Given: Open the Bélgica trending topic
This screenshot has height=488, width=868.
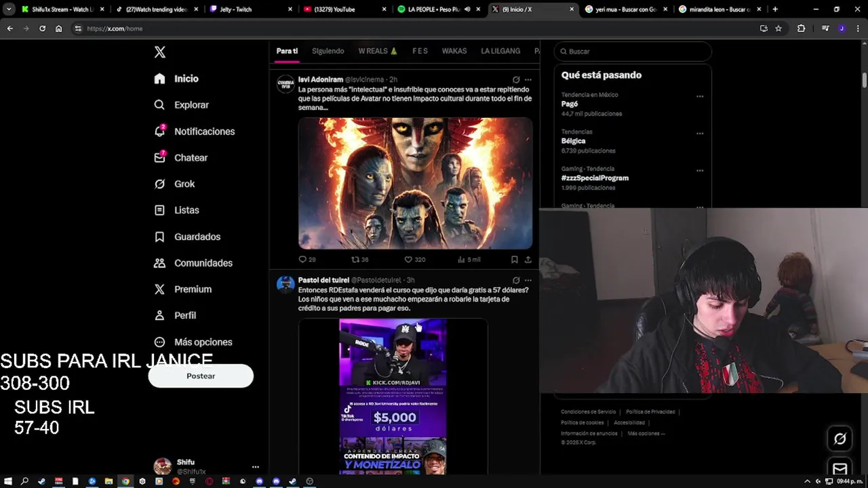Looking at the screenshot, I should point(573,141).
